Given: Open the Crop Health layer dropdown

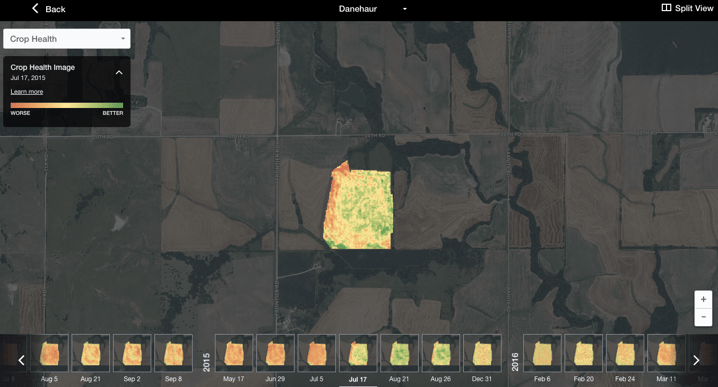Looking at the screenshot, I should 67,39.
